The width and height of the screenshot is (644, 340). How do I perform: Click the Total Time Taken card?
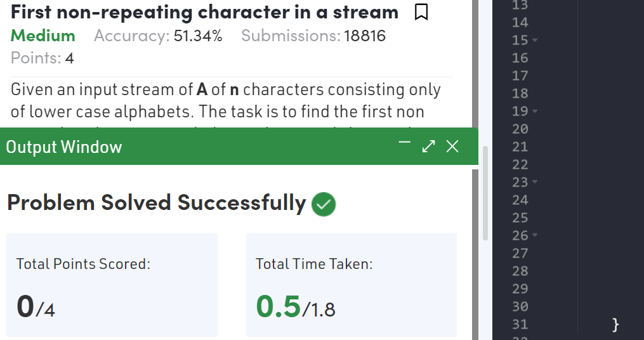click(351, 285)
